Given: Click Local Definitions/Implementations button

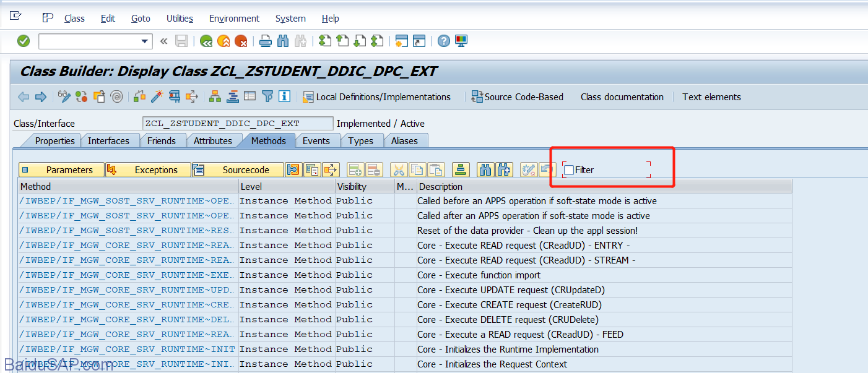Looking at the screenshot, I should coord(376,97).
